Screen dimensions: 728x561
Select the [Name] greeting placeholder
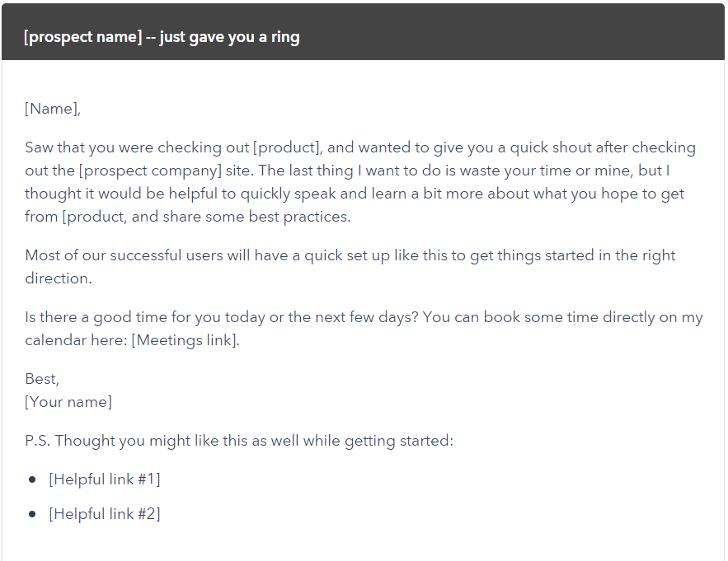53,109
